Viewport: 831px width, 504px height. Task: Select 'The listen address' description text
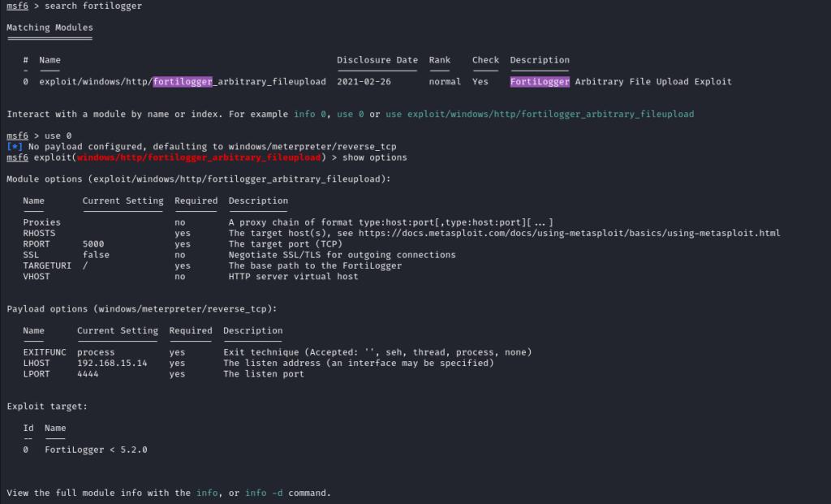point(359,363)
